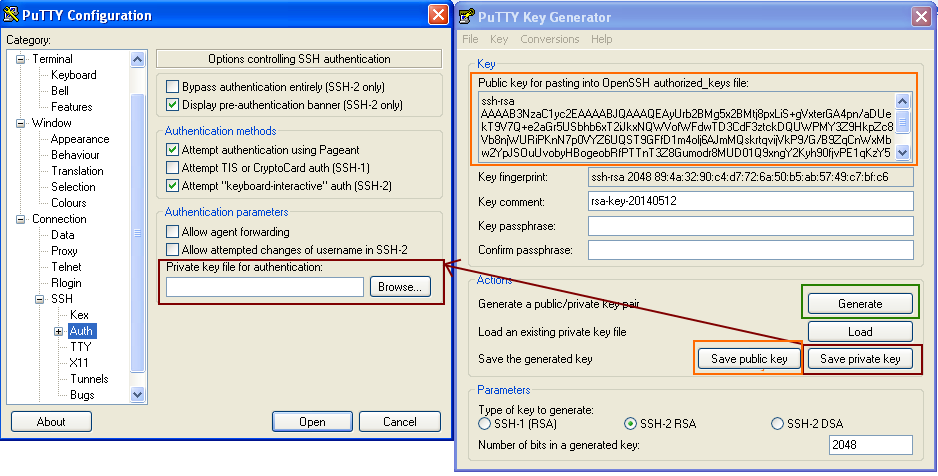Viewport: 938px width, 476px height.
Task: Select Translation in Category tree
Action: click(x=77, y=171)
